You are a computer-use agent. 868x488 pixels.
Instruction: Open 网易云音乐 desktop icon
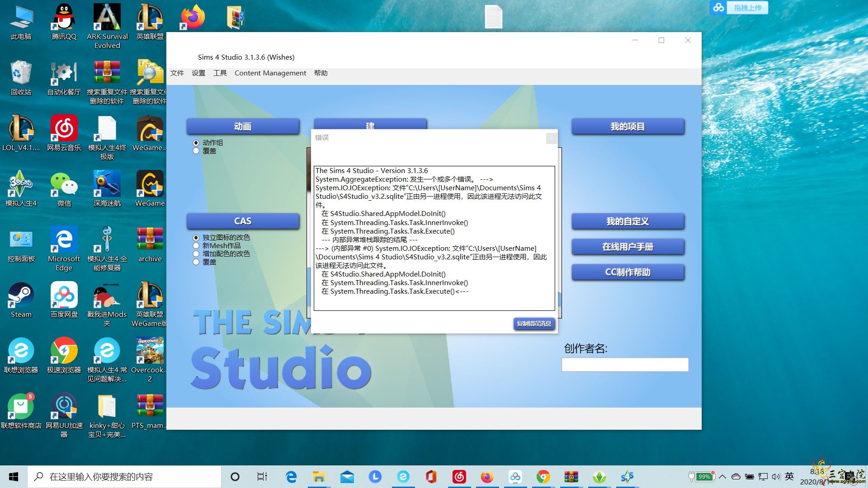(64, 133)
